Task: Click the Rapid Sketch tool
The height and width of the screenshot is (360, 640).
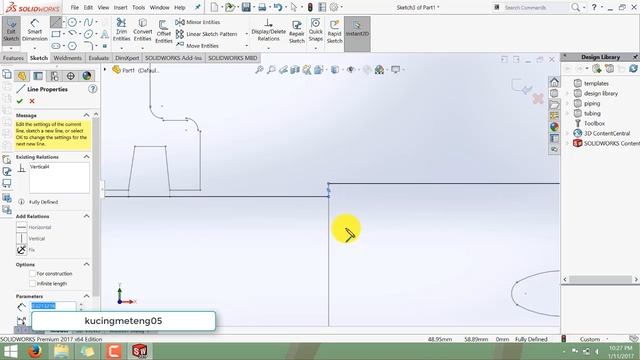Action: click(334, 31)
